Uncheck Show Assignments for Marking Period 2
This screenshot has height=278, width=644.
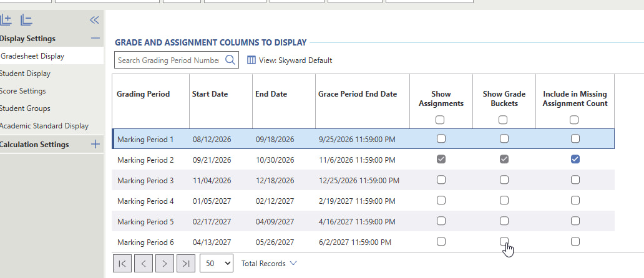click(441, 159)
